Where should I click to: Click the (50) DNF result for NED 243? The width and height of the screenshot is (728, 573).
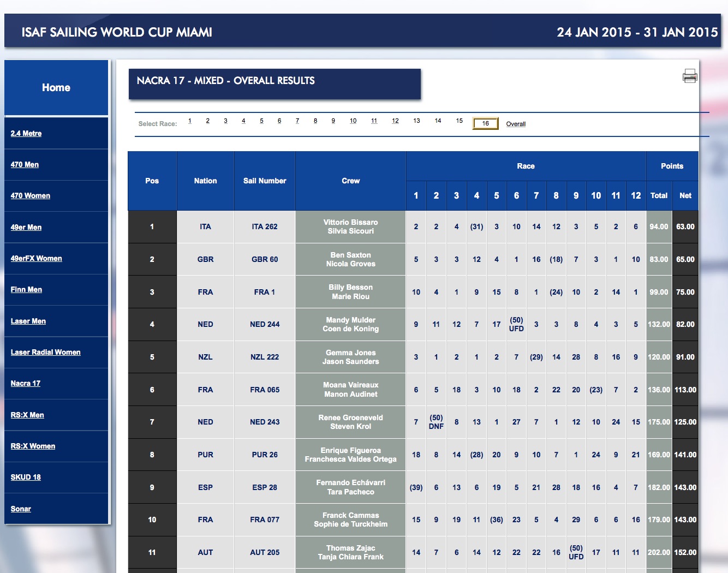[436, 422]
